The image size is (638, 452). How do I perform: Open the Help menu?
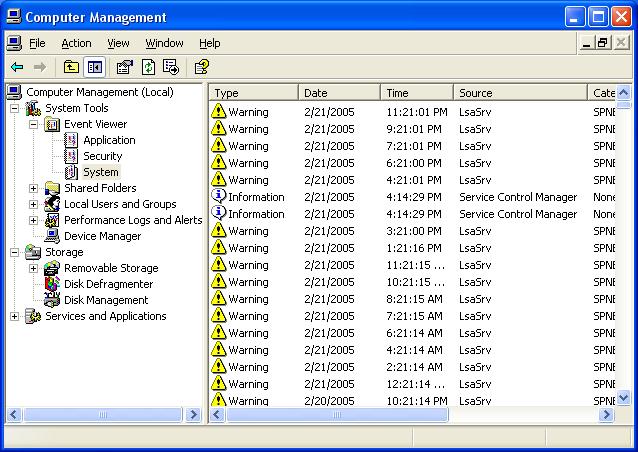tap(210, 43)
